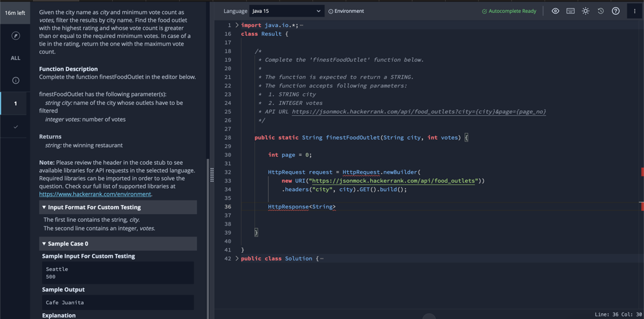Click the API URL link in code comment
This screenshot has height=319, width=644.
(x=419, y=111)
